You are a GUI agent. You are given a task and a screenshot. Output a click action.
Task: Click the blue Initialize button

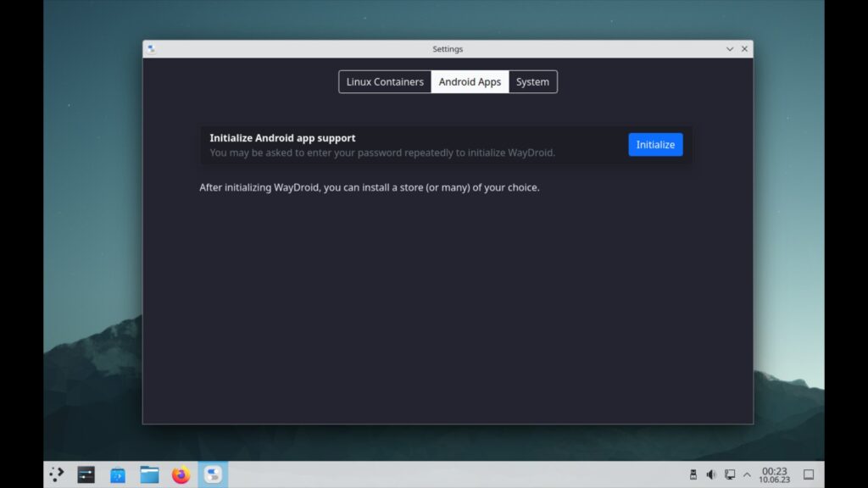(x=655, y=144)
